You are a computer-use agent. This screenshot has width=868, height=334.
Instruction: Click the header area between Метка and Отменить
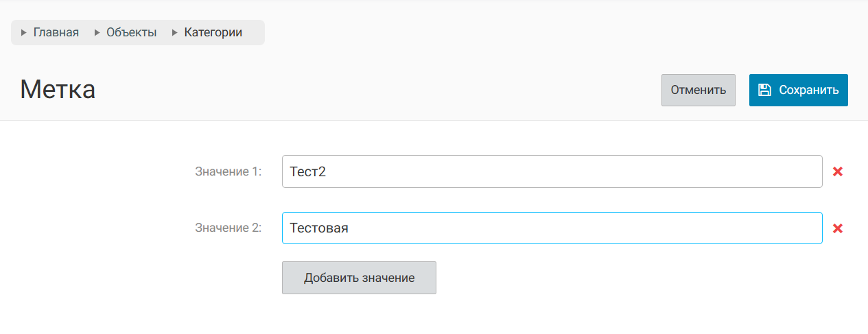click(x=377, y=90)
